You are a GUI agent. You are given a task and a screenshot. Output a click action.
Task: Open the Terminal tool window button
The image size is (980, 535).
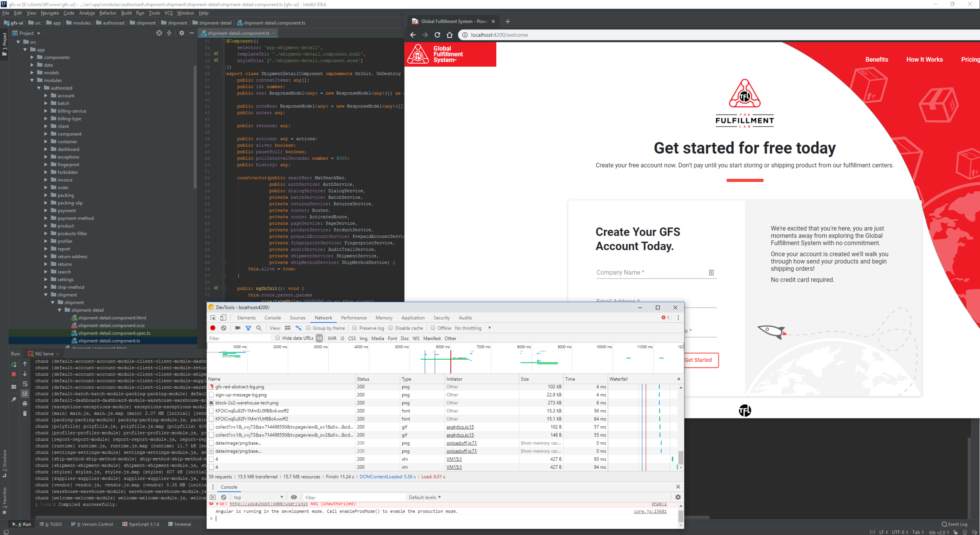(180, 524)
